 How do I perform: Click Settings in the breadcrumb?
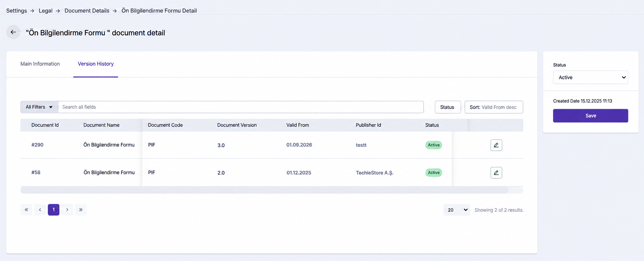[x=17, y=10]
